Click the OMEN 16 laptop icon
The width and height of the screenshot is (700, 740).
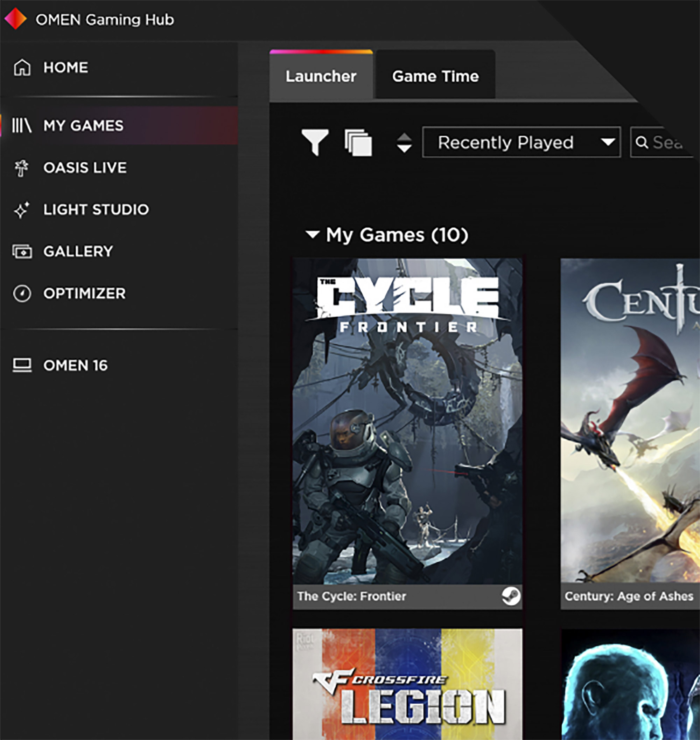22,365
